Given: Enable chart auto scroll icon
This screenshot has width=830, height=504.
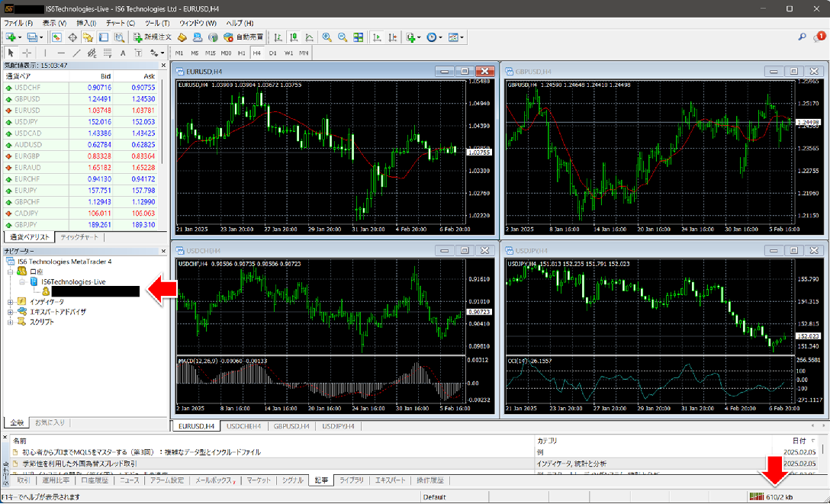Looking at the screenshot, I should click(377, 37).
